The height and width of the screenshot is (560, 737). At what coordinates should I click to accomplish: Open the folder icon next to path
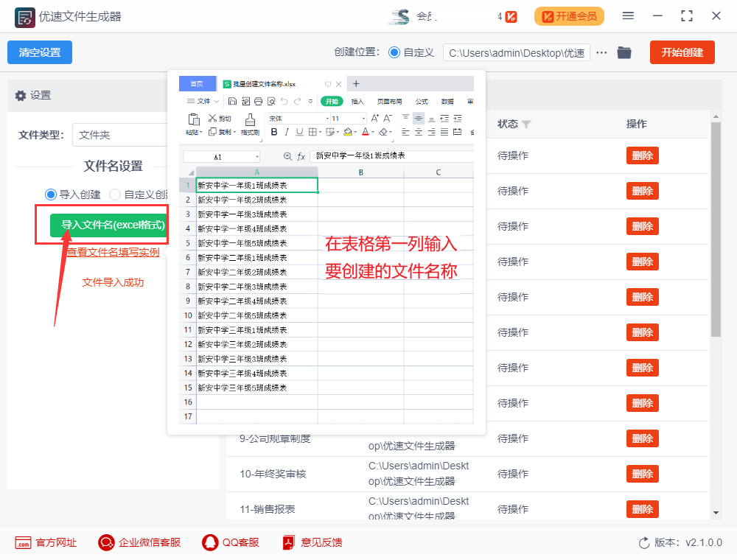(x=624, y=52)
